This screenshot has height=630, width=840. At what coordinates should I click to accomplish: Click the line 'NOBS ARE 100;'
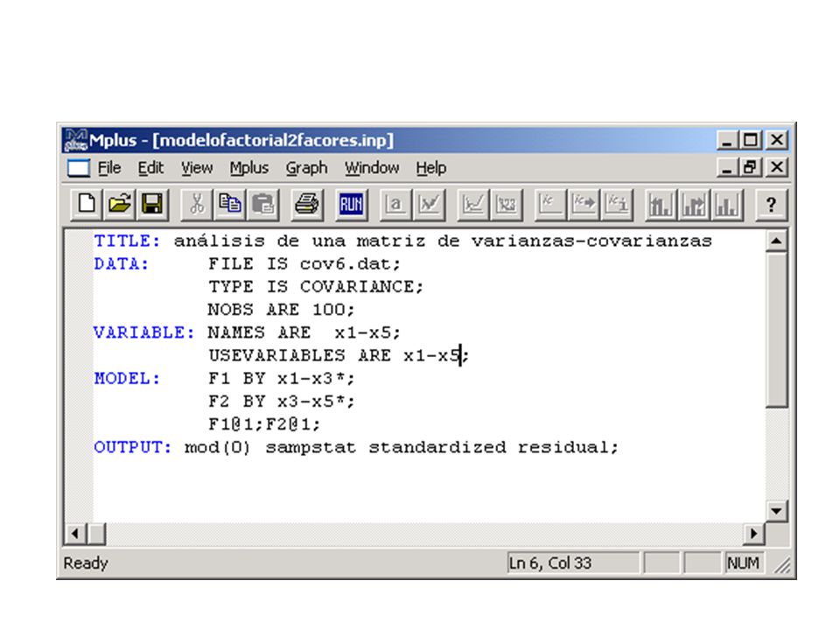coord(281,310)
